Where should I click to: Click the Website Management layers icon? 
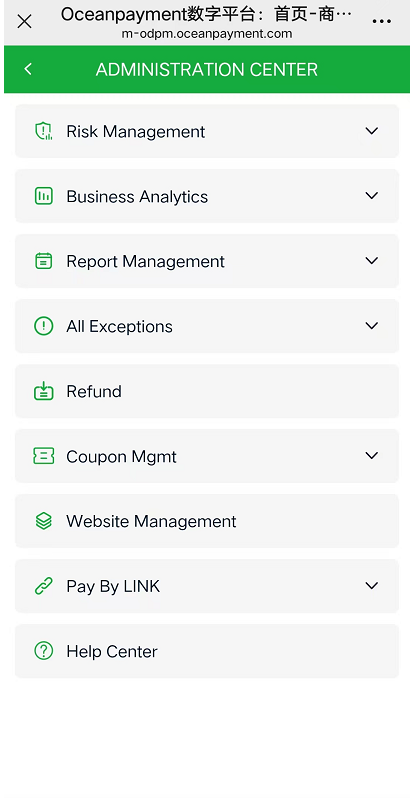pyautogui.click(x=44, y=521)
